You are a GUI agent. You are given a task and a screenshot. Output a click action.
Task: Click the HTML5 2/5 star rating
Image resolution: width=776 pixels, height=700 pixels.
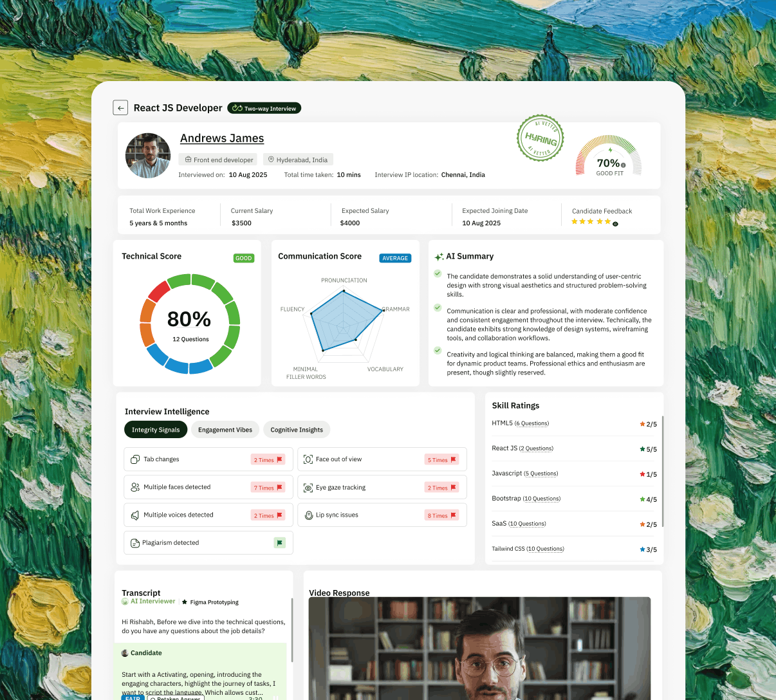coord(648,424)
